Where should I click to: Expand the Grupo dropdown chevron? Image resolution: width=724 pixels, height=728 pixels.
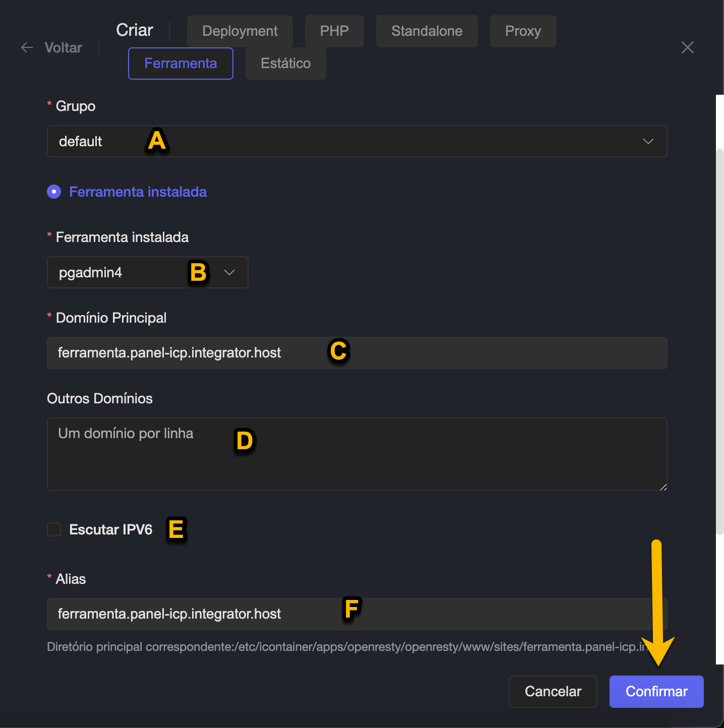(x=648, y=141)
